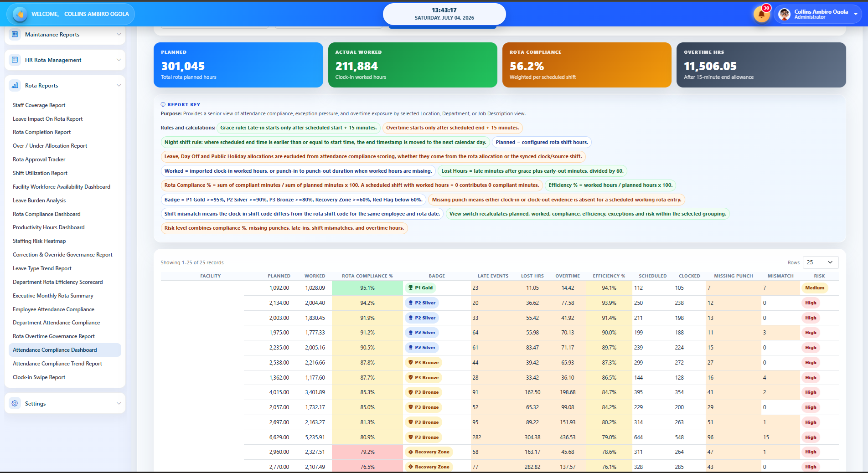Open Rota Completion Report
This screenshot has width=868, height=473.
click(41, 132)
